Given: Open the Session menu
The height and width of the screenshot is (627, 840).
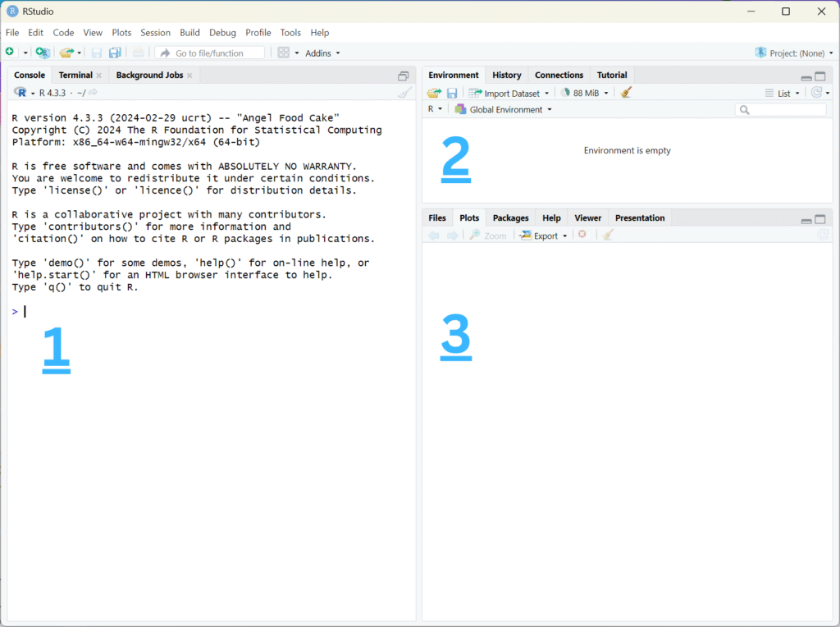Looking at the screenshot, I should point(155,33).
